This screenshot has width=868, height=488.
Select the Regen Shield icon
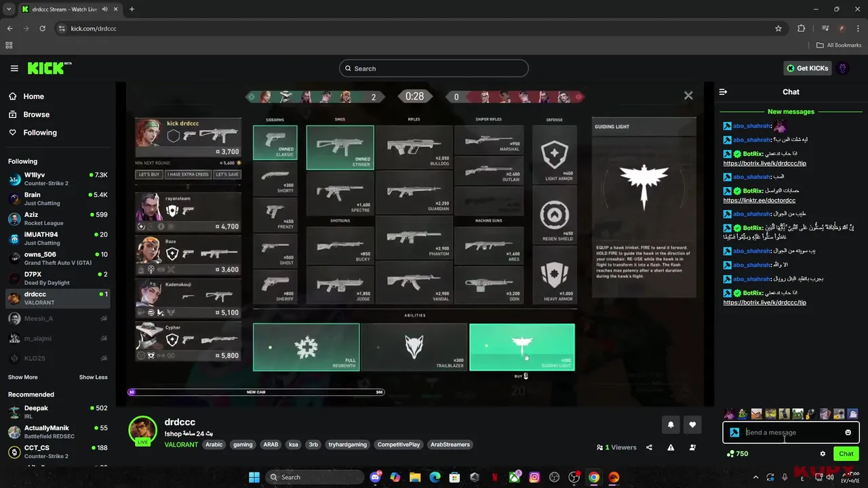tap(555, 214)
